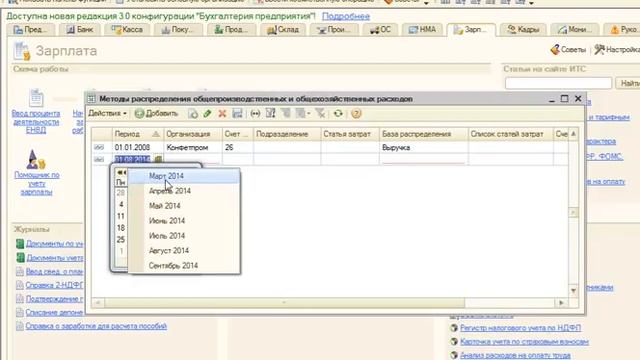Pick Август 2014 from month list

(x=184, y=251)
